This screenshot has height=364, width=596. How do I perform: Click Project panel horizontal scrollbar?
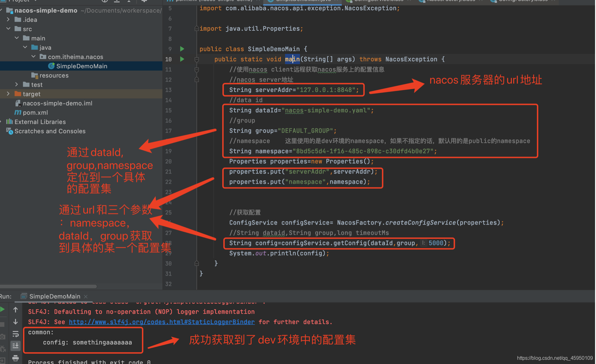48,286
